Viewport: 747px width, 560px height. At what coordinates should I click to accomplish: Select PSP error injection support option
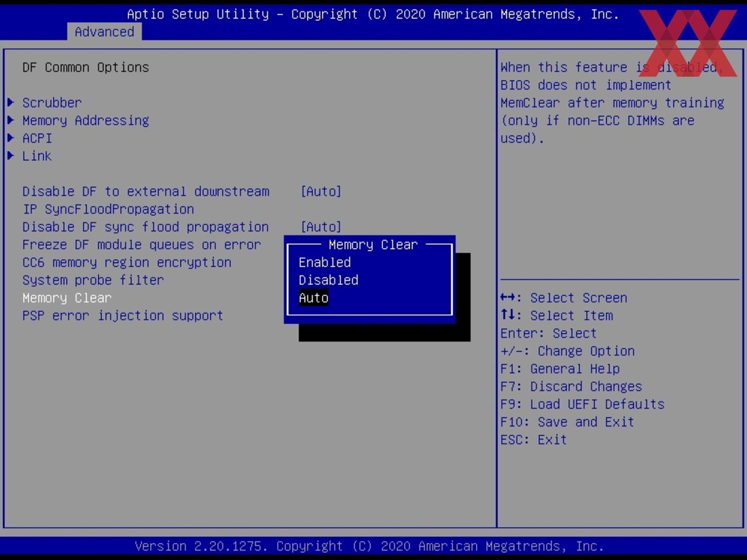click(122, 316)
